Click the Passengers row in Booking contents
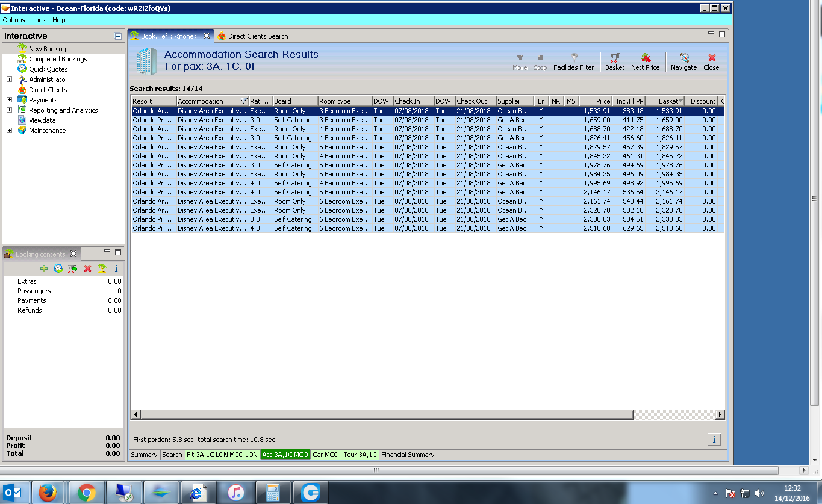Image resolution: width=822 pixels, height=504 pixels. coord(63,291)
